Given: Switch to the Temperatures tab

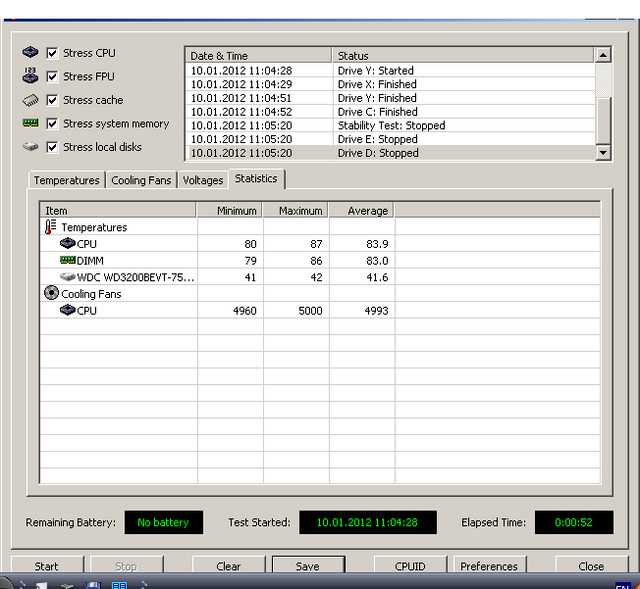Looking at the screenshot, I should click(x=67, y=181).
